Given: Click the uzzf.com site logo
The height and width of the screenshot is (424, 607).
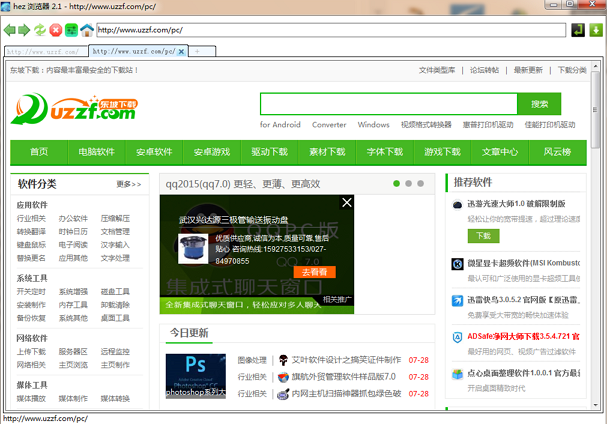Looking at the screenshot, I should pyautogui.click(x=74, y=108).
